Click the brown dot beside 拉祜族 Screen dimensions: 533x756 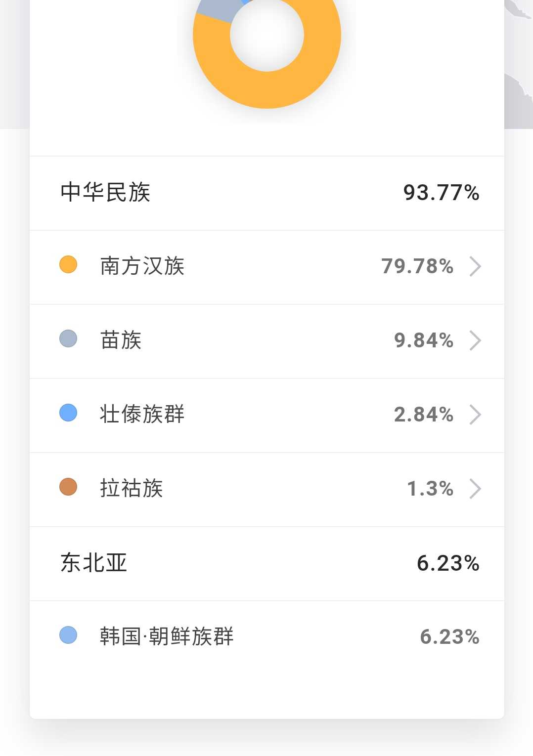(68, 487)
